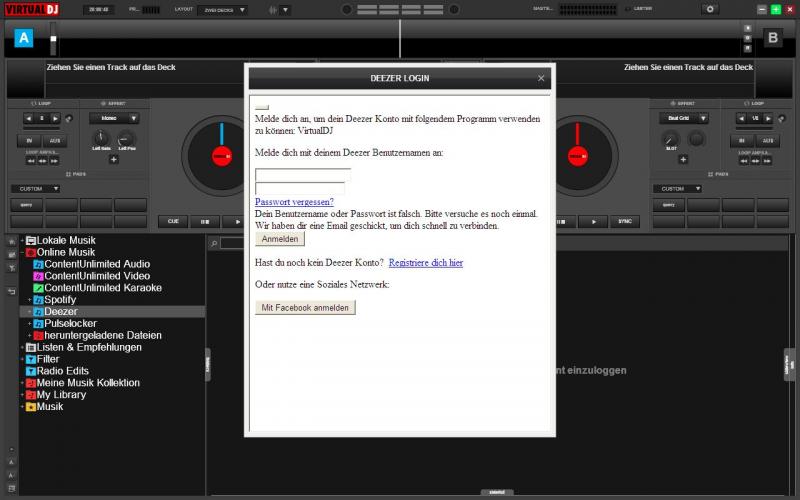The image size is (800, 500).
Task: Trigger first pad on right deck
Action: (669, 205)
